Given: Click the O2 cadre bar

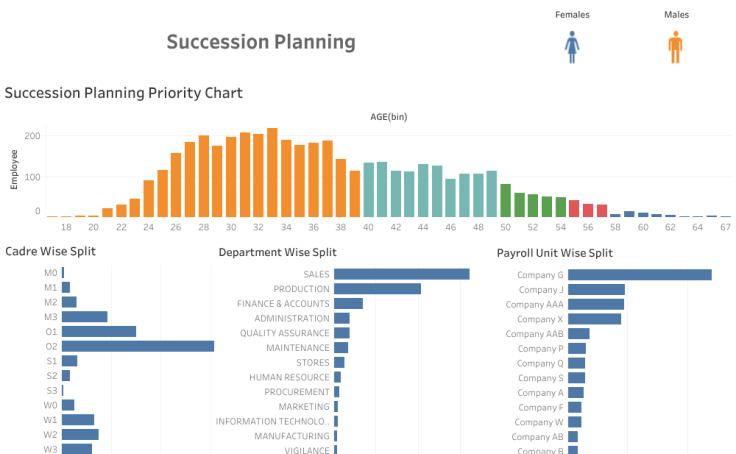Looking at the screenshot, I should [x=138, y=346].
